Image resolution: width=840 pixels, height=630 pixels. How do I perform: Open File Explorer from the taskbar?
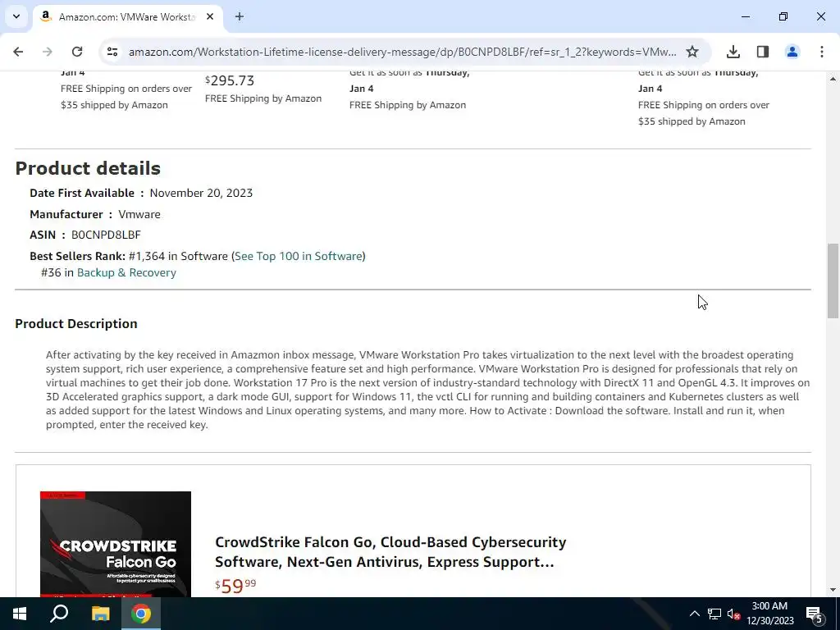point(100,614)
